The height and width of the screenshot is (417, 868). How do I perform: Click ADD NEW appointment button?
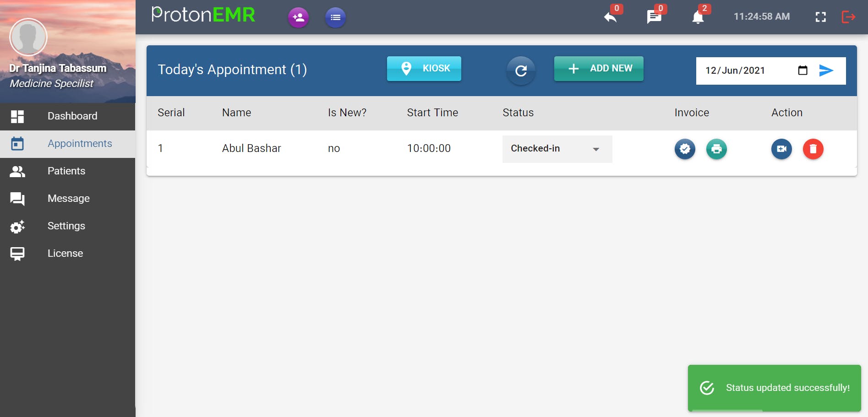pos(599,69)
